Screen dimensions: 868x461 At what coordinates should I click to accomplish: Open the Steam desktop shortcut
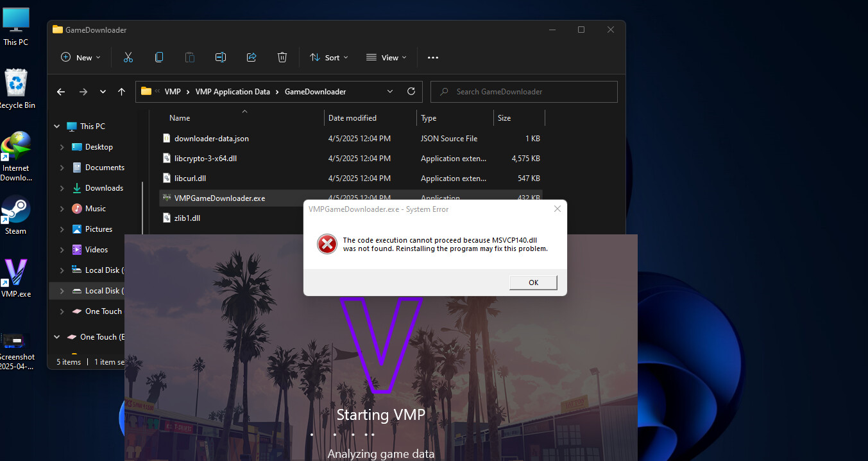(15, 215)
